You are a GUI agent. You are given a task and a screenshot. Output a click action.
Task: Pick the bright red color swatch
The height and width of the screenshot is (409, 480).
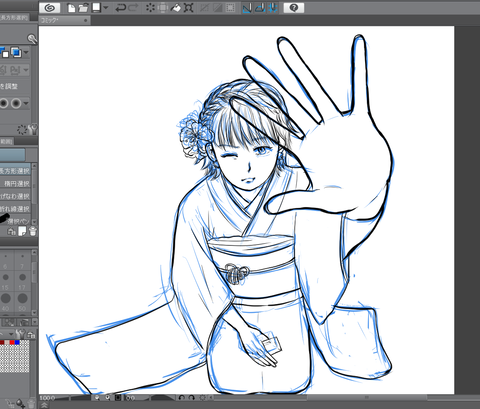coord(12,342)
